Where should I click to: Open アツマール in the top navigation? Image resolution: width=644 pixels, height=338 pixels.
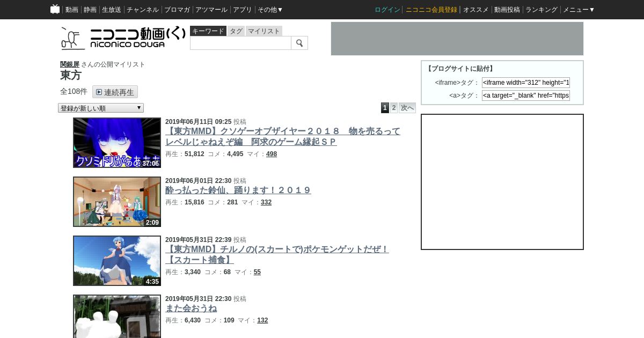click(x=211, y=10)
